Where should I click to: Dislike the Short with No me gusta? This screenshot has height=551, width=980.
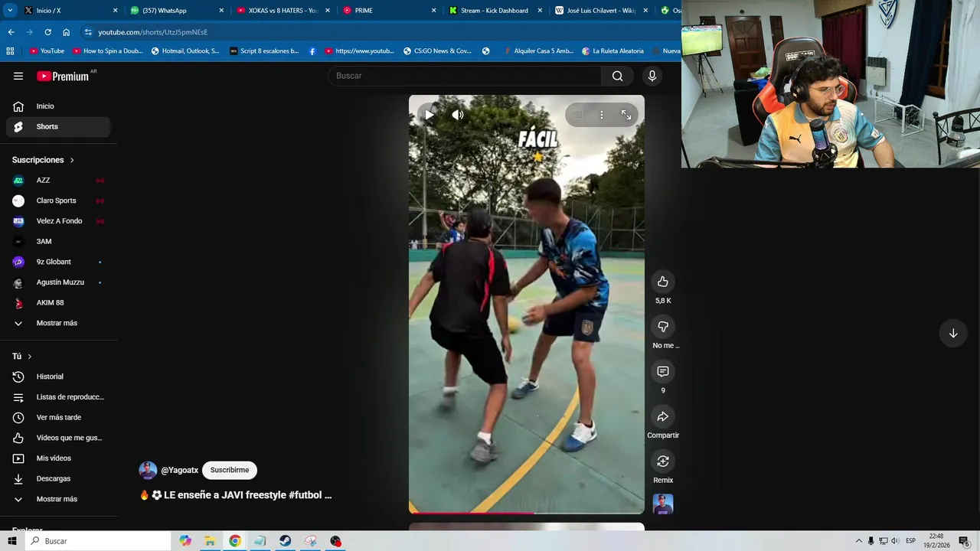coord(663,327)
